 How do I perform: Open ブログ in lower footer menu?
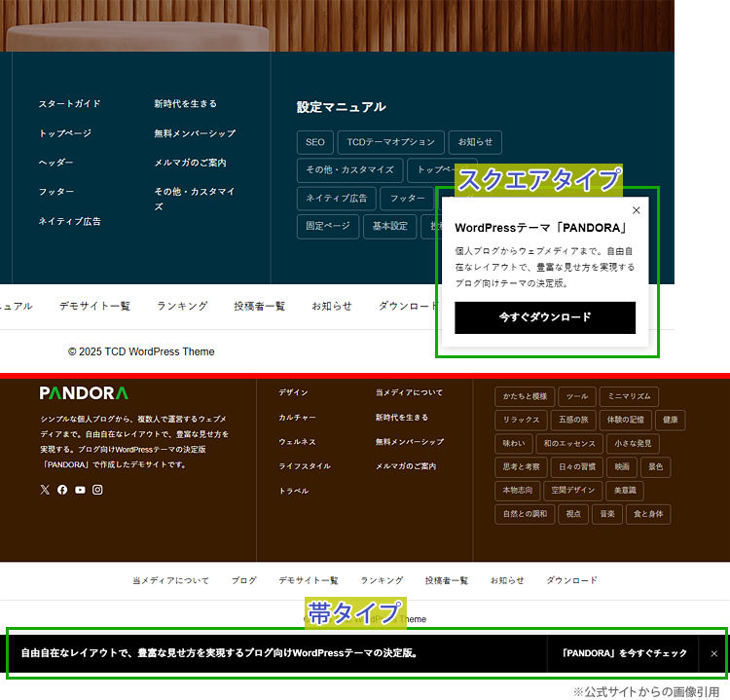[244, 581]
